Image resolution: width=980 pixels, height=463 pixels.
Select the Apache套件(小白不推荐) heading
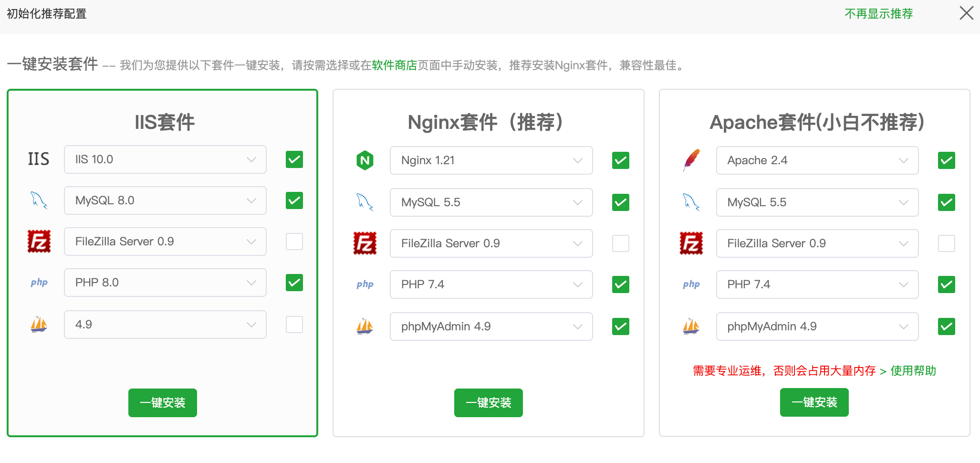[817, 122]
